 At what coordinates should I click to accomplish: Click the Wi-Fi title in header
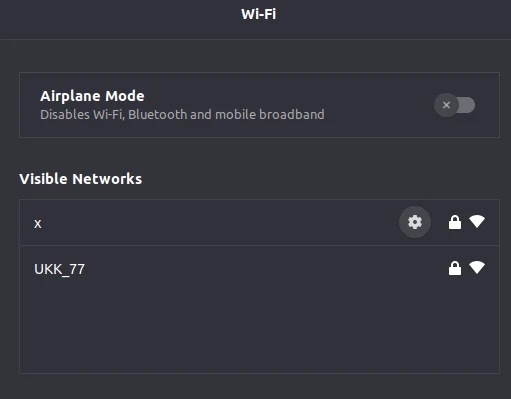click(x=259, y=14)
